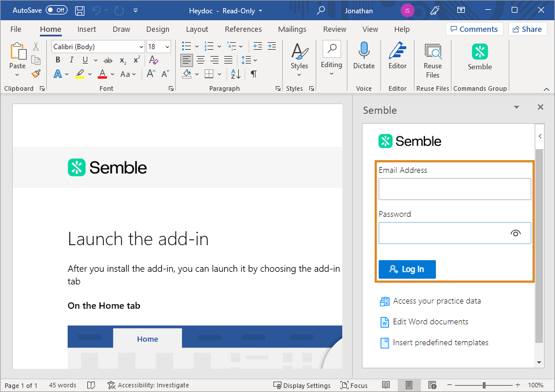The image size is (555, 392).
Task: Toggle Italic formatting
Action: coord(72,60)
